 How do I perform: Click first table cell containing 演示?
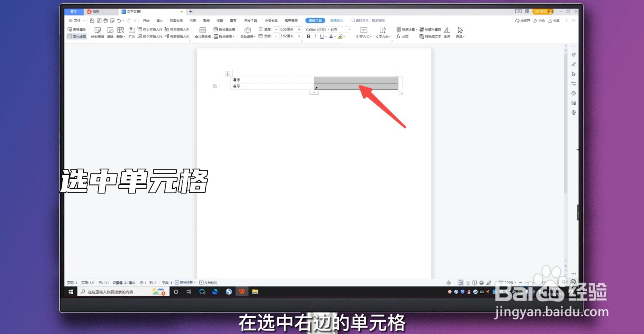pos(272,80)
